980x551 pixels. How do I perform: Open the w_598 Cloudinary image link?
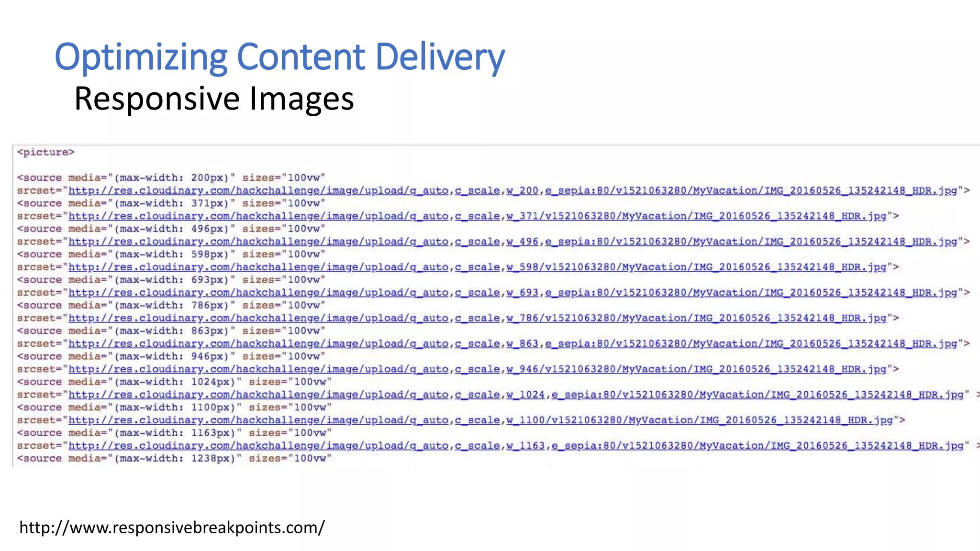point(478,267)
